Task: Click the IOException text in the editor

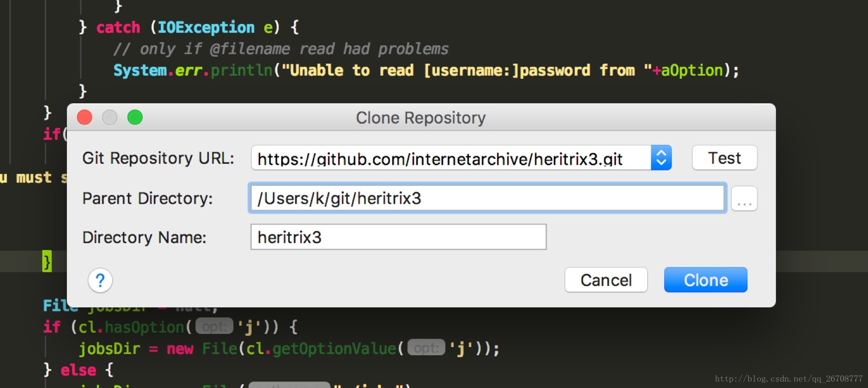Action: tap(206, 28)
